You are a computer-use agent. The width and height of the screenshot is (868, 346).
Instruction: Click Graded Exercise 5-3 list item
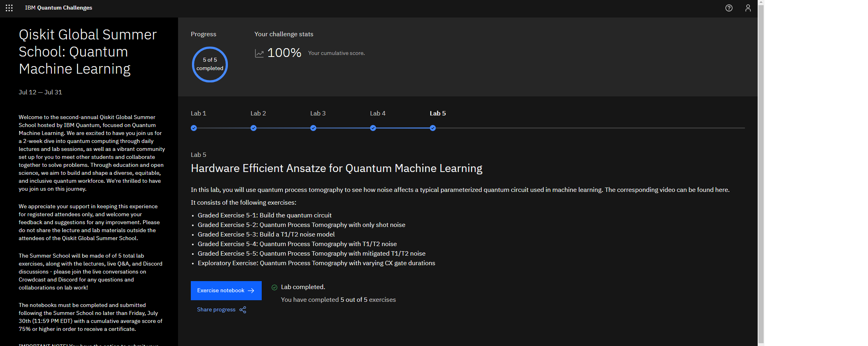(x=266, y=235)
